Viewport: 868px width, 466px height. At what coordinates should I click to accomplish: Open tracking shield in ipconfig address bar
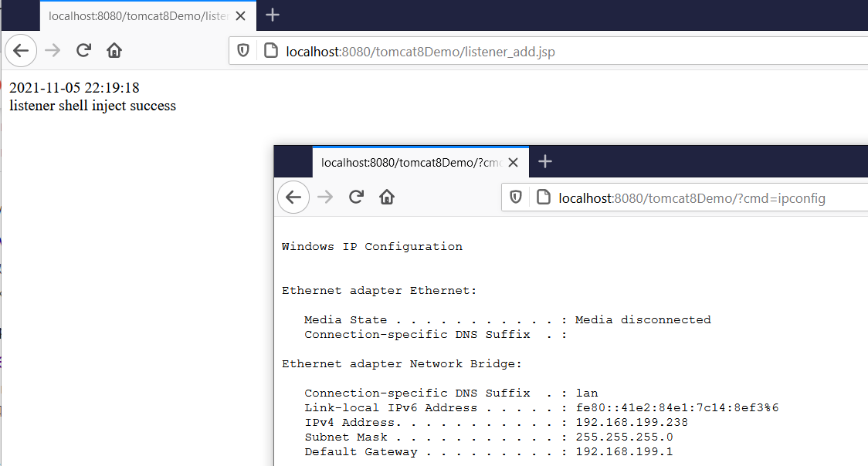click(x=515, y=198)
